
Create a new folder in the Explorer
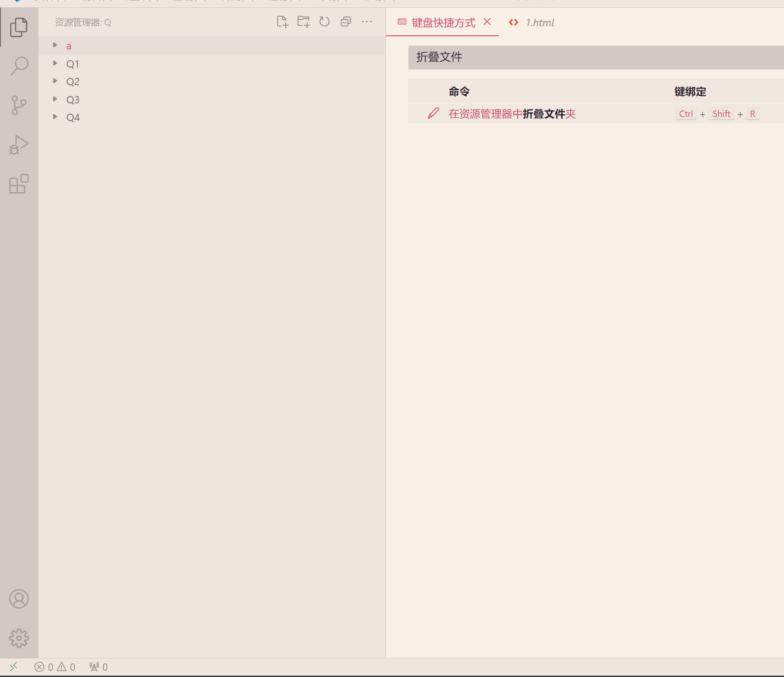[x=303, y=21]
